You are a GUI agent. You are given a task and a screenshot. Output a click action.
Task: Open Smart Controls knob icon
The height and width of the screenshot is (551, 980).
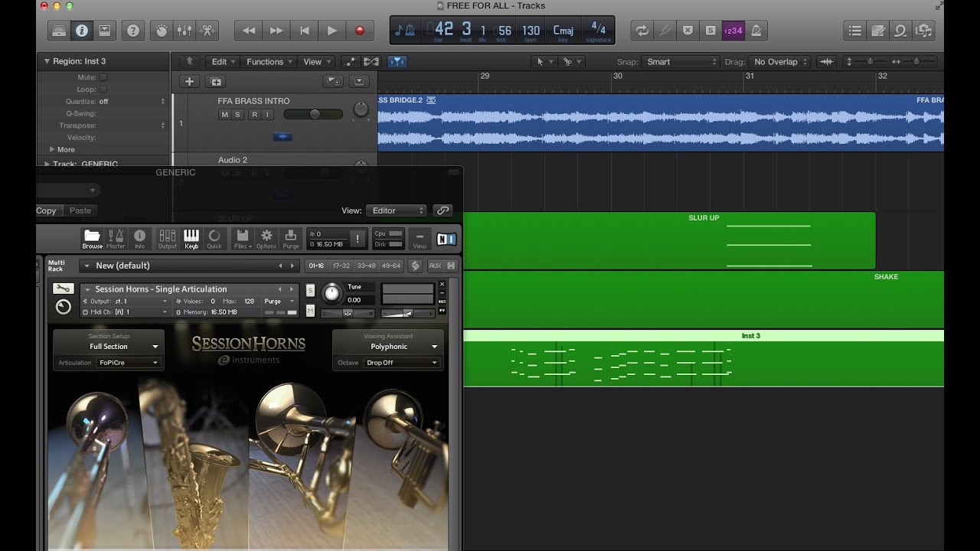[x=162, y=31]
